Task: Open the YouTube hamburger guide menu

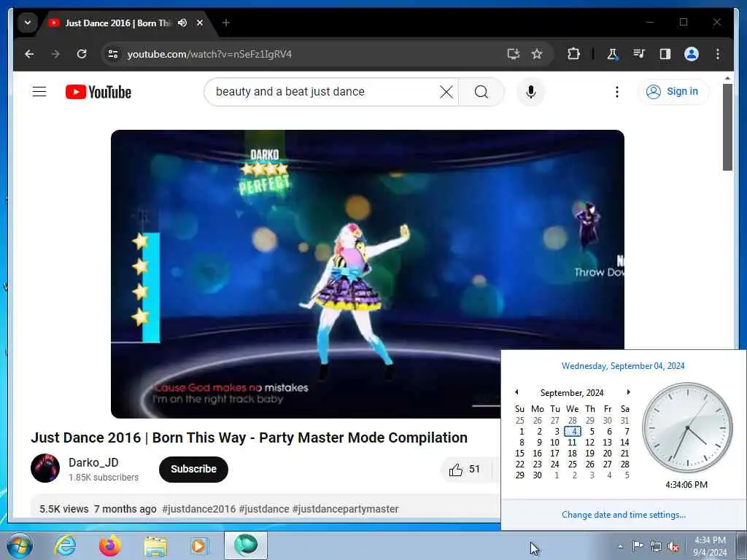Action: [39, 91]
